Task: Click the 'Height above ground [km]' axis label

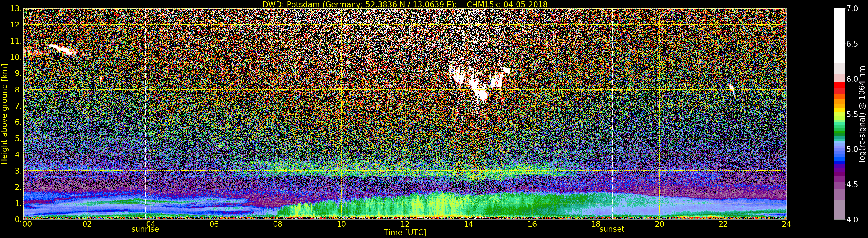Action: click(4, 114)
